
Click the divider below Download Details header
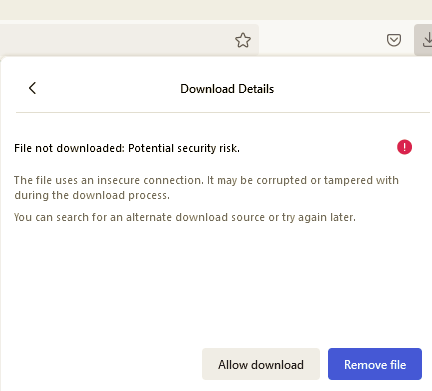[x=223, y=113]
